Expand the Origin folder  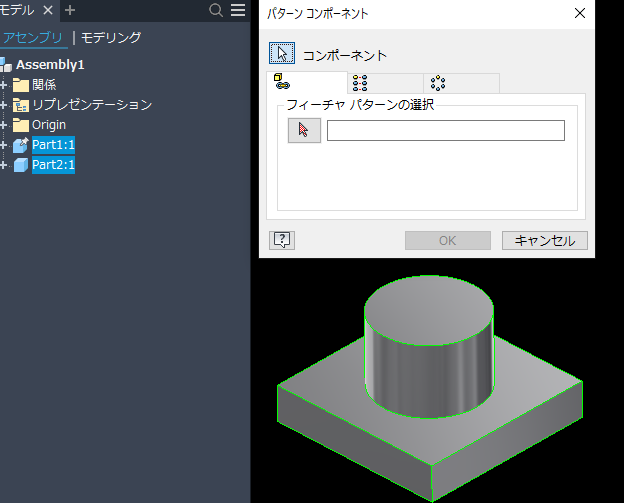4,125
